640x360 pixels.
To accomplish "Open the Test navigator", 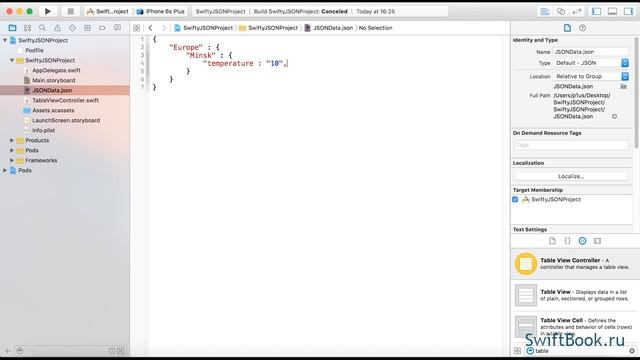I will click(72, 28).
